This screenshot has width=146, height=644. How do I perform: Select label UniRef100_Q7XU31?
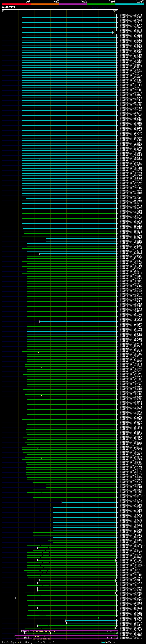click(x=131, y=590)
